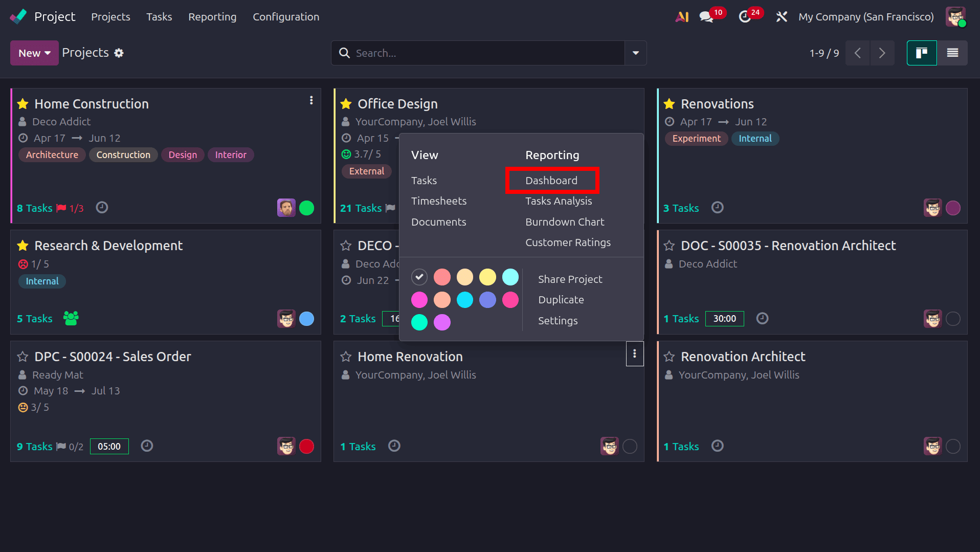980x552 pixels.
Task: Switch to Kanban view
Action: click(x=922, y=53)
